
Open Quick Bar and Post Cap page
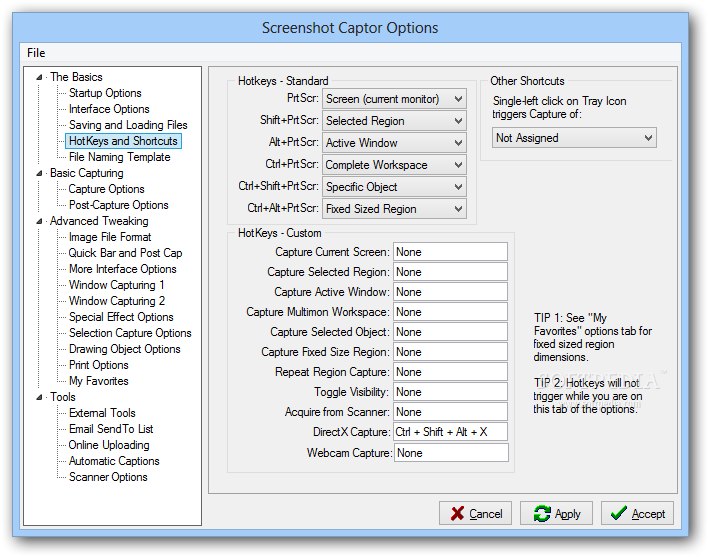pos(125,253)
